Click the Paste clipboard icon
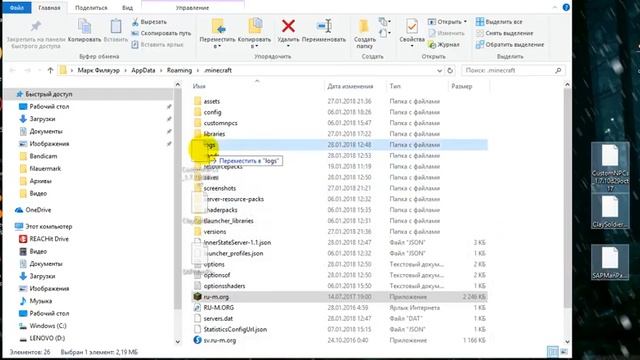 116,27
